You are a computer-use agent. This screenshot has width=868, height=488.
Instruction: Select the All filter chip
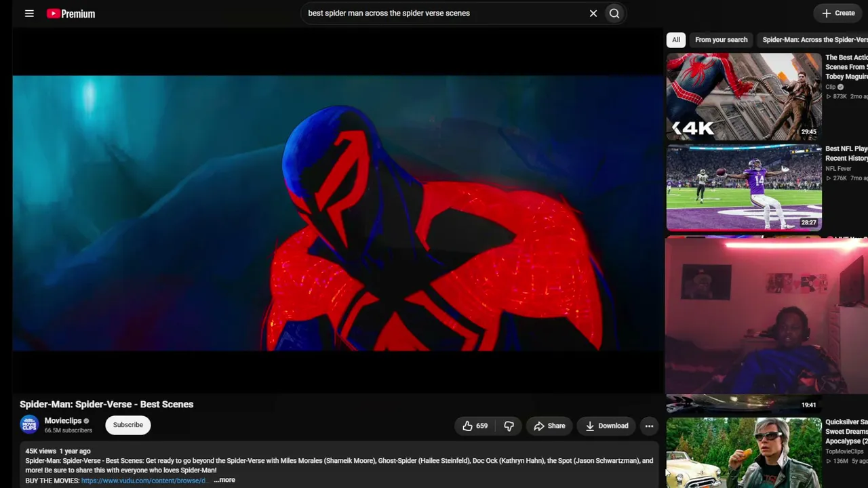pyautogui.click(x=676, y=40)
